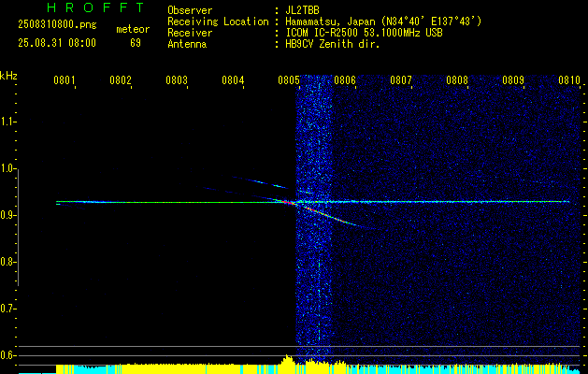This screenshot has height=374, width=588.
Task: Click Hamamatsu, Japan coordinates text
Action: point(383,22)
